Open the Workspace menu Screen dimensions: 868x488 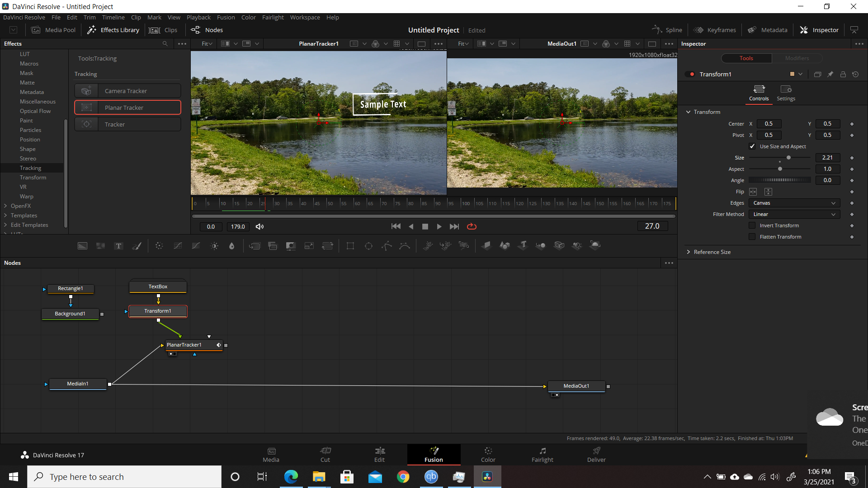pyautogui.click(x=305, y=17)
